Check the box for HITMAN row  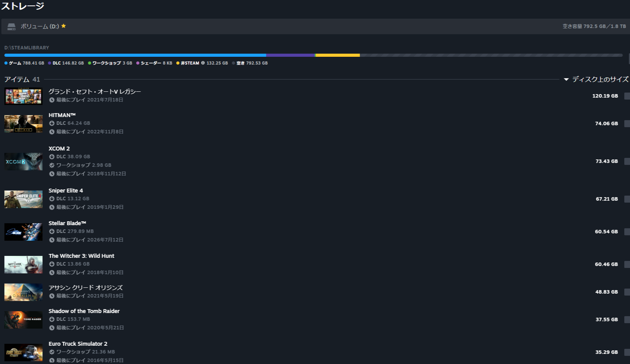(627, 124)
